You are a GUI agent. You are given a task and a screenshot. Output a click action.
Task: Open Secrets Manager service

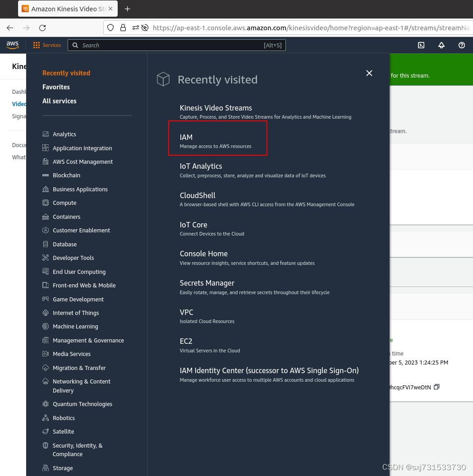tap(207, 283)
